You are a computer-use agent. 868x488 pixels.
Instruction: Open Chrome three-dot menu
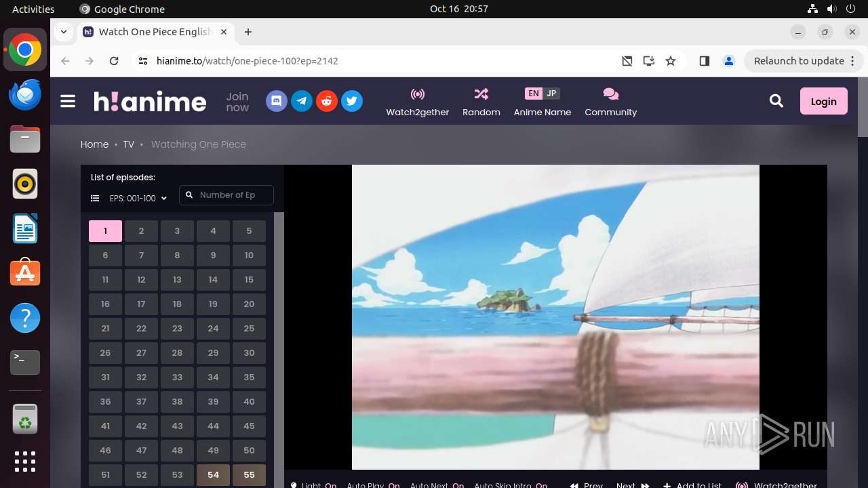click(852, 61)
